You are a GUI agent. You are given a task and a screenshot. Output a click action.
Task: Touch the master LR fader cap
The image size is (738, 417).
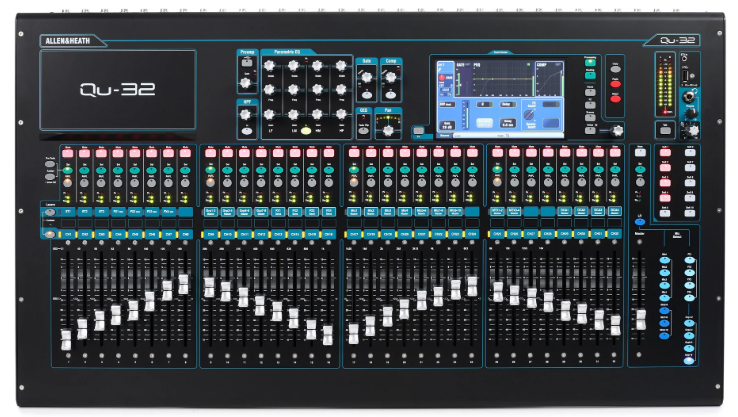[641, 319]
